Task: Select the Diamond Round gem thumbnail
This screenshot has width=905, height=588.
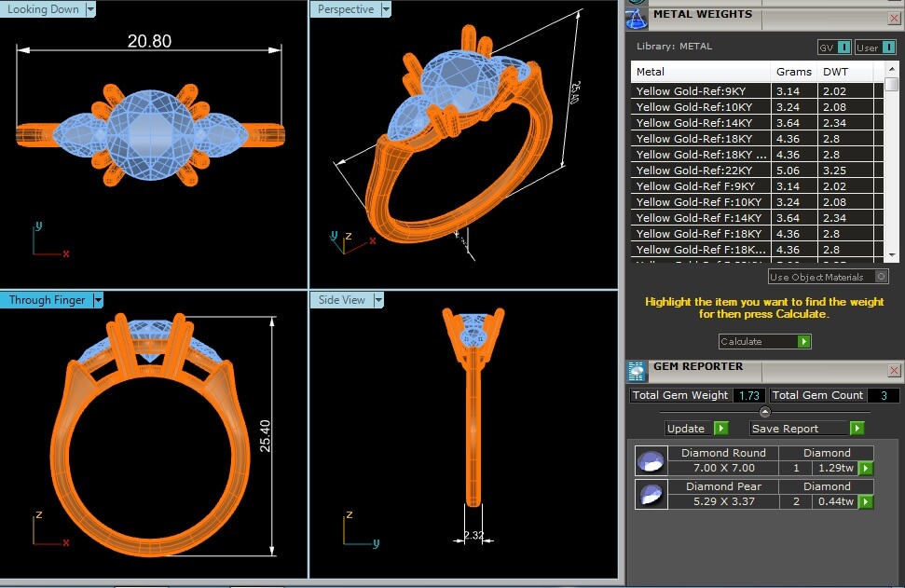Action: pos(651,460)
